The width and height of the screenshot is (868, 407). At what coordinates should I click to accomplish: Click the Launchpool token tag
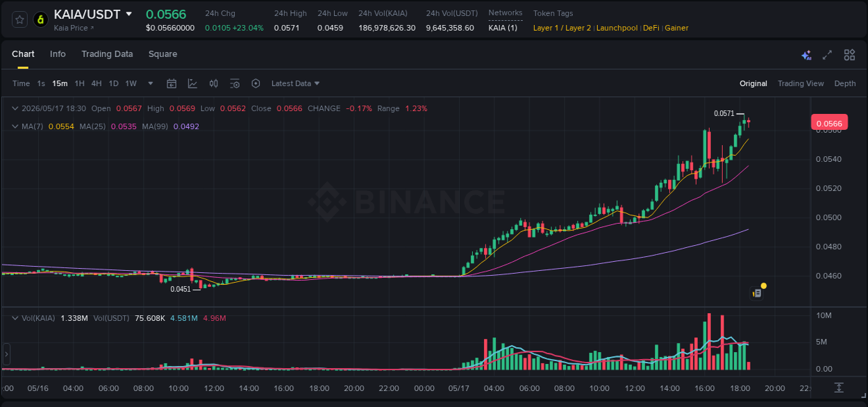pyautogui.click(x=618, y=28)
